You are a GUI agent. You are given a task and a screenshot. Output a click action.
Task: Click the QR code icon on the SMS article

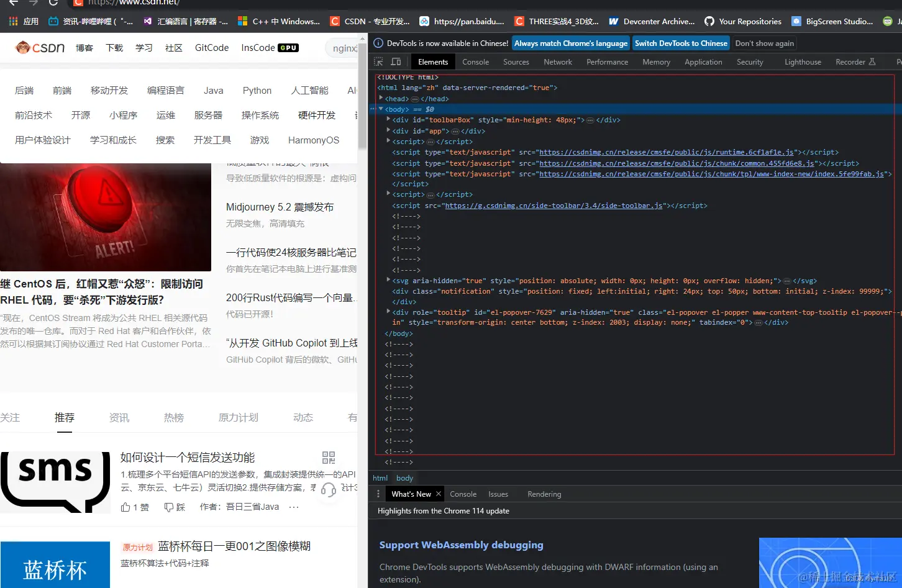pos(328,457)
